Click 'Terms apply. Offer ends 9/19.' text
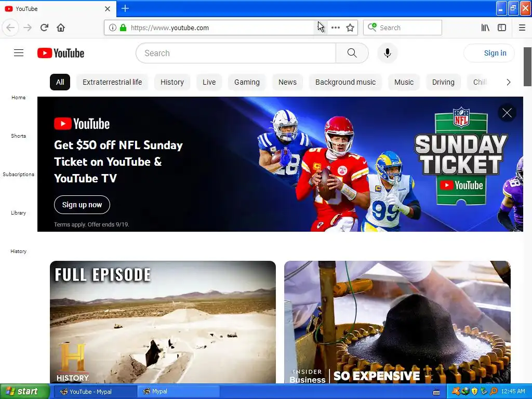The image size is (532, 399). pos(91,224)
